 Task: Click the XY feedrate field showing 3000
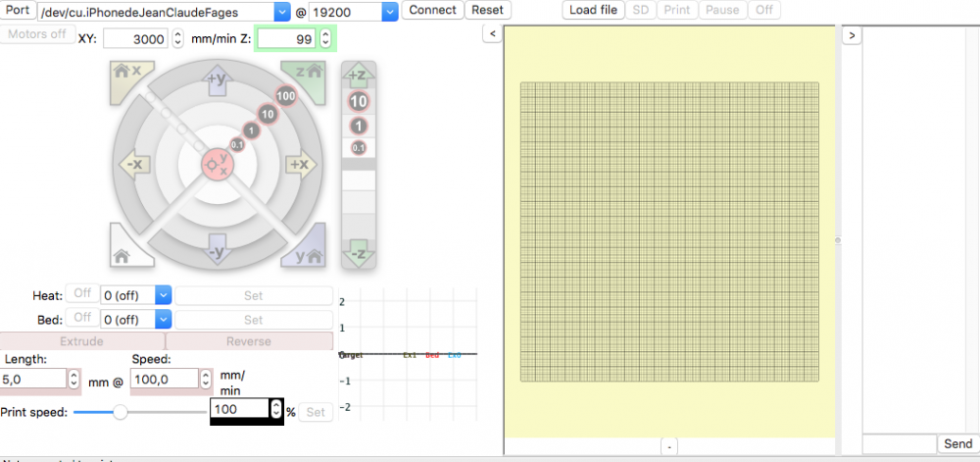135,39
